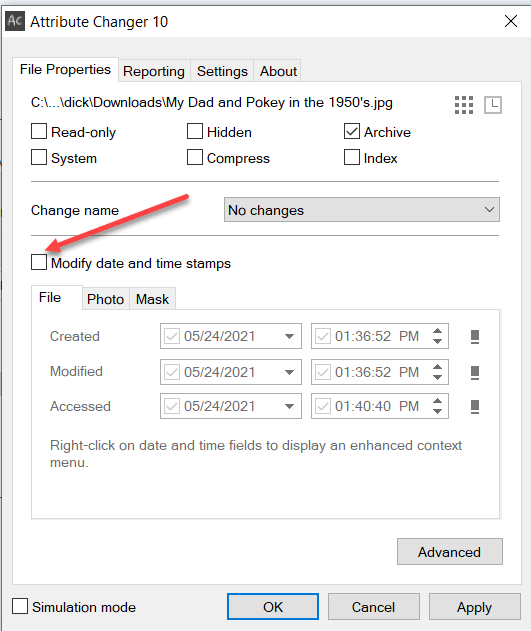Switch to the Reporting tab
Viewport: 531px width, 631px height.
[x=154, y=71]
